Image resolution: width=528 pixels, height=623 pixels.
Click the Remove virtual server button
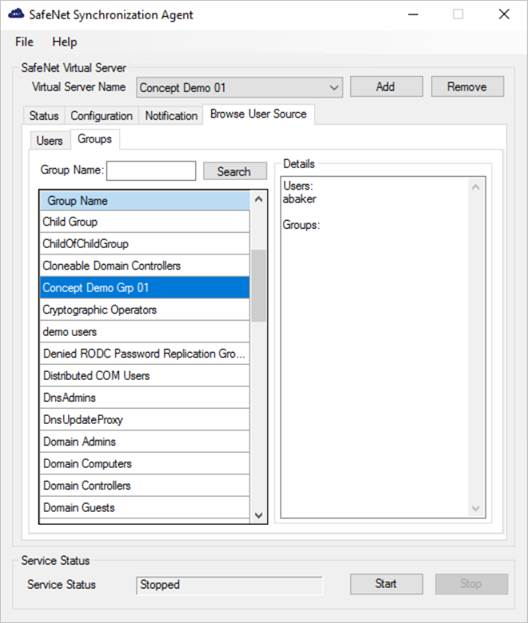point(467,87)
